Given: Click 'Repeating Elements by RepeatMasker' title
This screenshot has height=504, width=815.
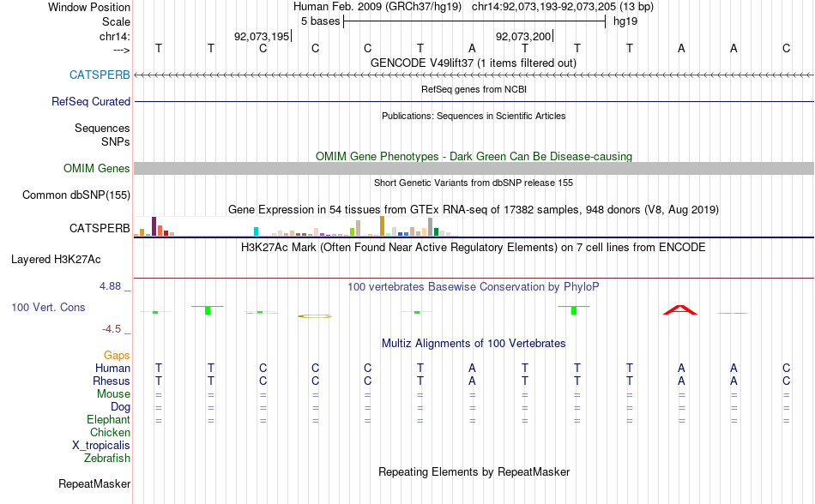Looking at the screenshot, I should tap(474, 471).
